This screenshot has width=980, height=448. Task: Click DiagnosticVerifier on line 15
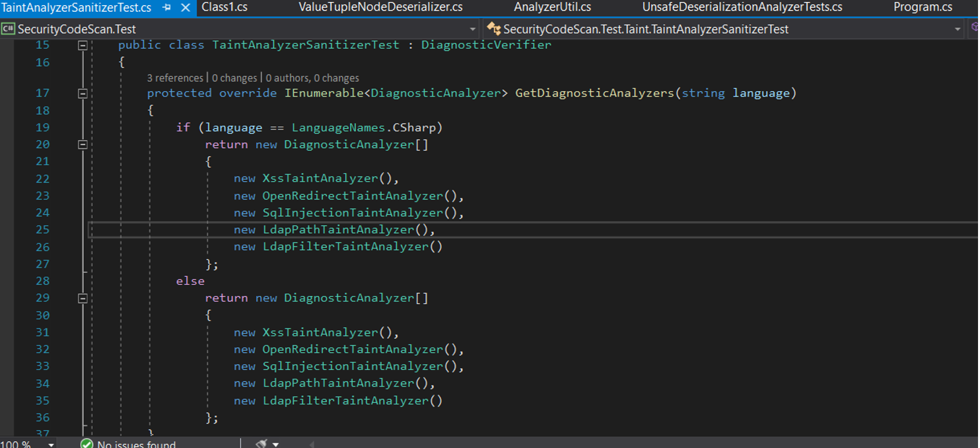coord(486,44)
